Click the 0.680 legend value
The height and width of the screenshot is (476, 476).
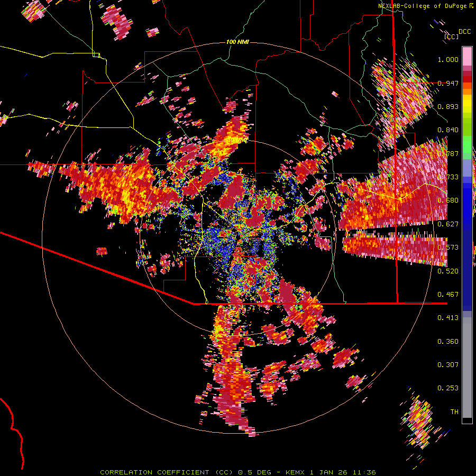tap(448, 200)
